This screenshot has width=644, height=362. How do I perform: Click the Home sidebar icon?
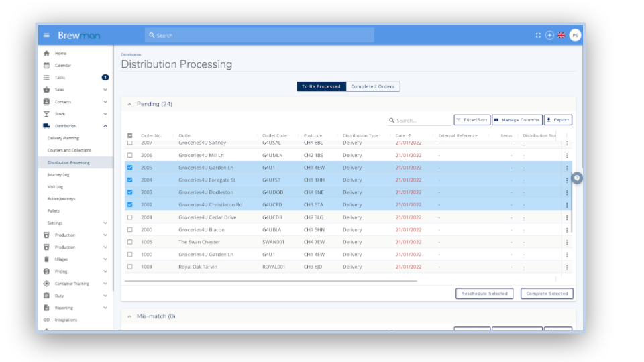pos(46,54)
